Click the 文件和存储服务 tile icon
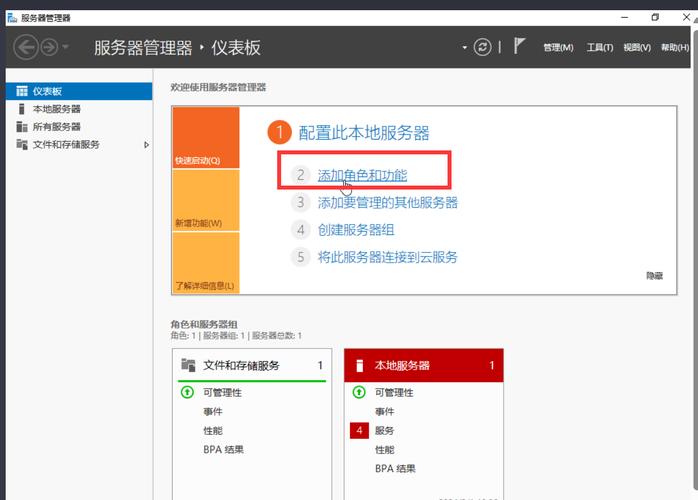The image size is (698, 500). pos(188,365)
